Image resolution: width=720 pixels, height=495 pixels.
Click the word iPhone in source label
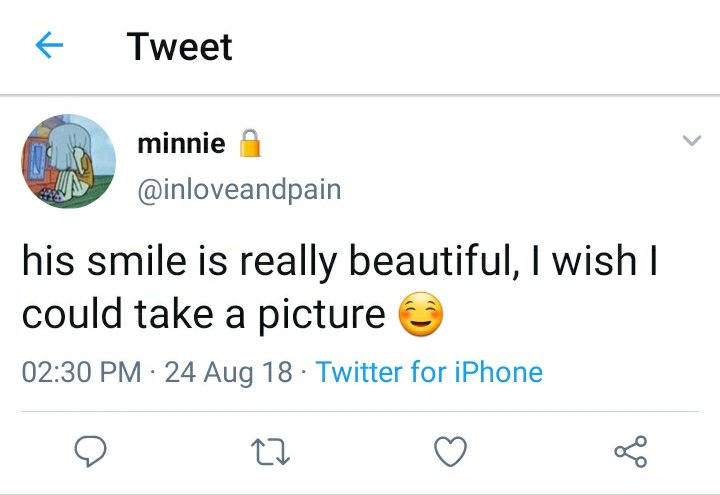[499, 371]
